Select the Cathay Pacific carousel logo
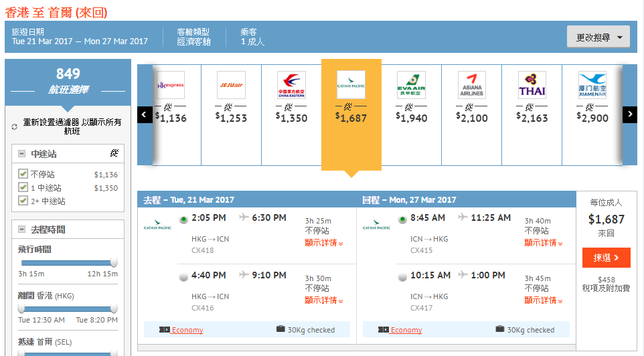This screenshot has width=644, height=356. 351,84
